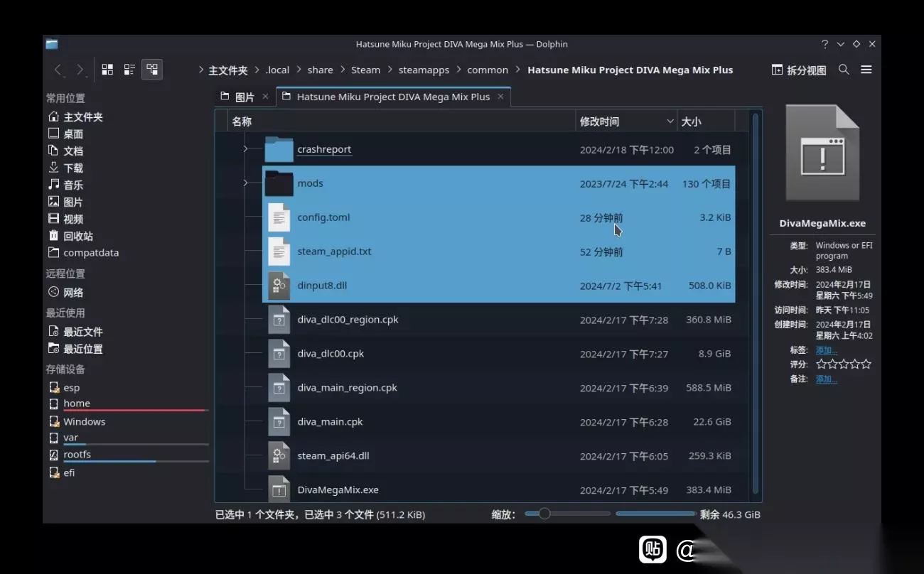Switch to compact view mode
The width and height of the screenshot is (924, 574).
pos(129,70)
